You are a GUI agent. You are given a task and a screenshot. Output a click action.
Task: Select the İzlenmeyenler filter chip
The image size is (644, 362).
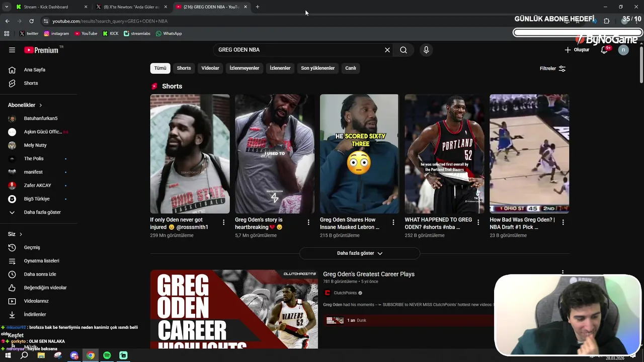coord(245,68)
